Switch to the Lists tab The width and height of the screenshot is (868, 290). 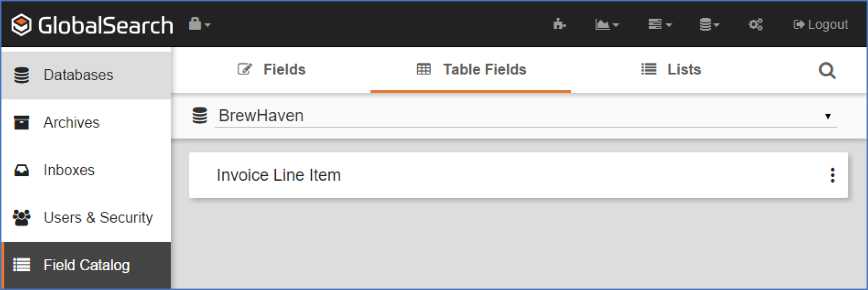671,69
